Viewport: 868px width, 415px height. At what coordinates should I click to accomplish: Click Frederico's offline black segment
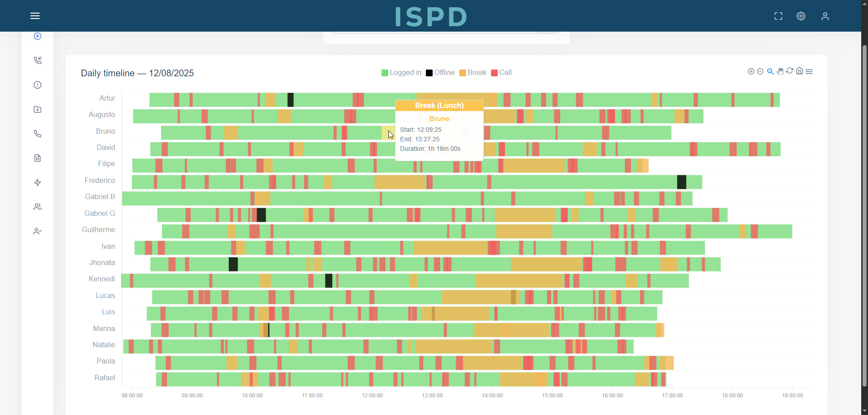pyautogui.click(x=682, y=182)
